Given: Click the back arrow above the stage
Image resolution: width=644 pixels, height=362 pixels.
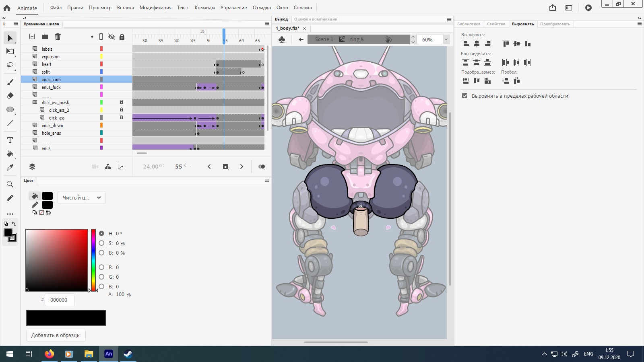Looking at the screenshot, I should pos(301,39).
